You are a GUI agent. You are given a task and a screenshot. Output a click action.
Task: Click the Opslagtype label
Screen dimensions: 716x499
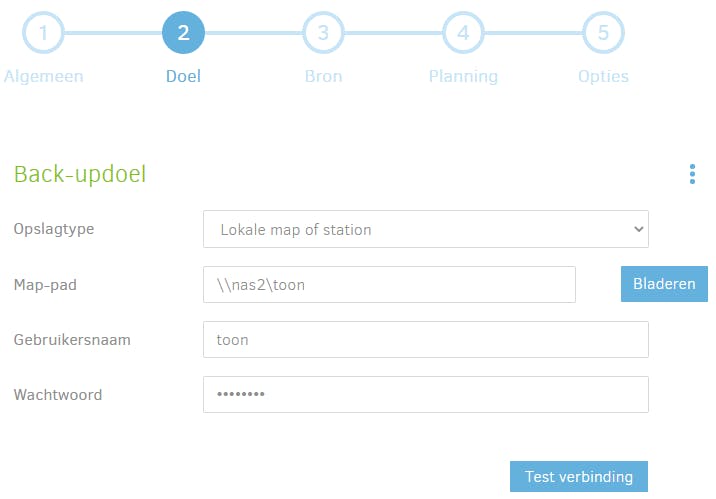tap(54, 229)
